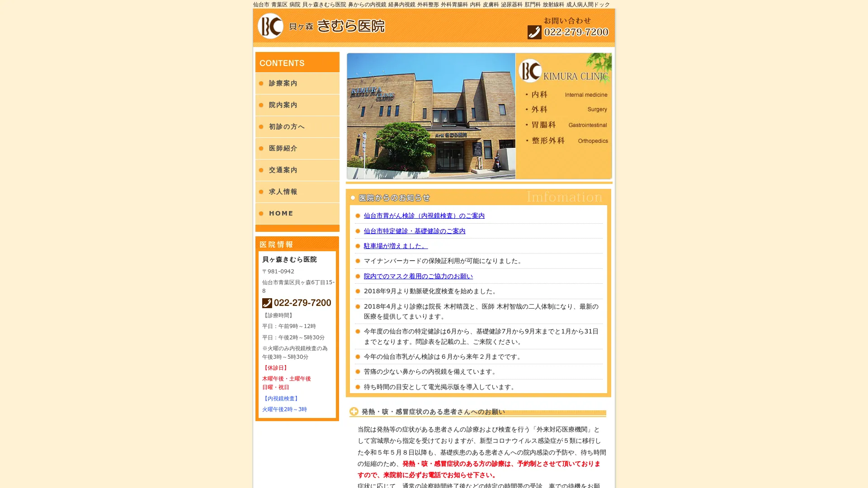Open 仙台市特定健診・基礎健診のご案内 link
This screenshot has width=868, height=488.
[415, 231]
